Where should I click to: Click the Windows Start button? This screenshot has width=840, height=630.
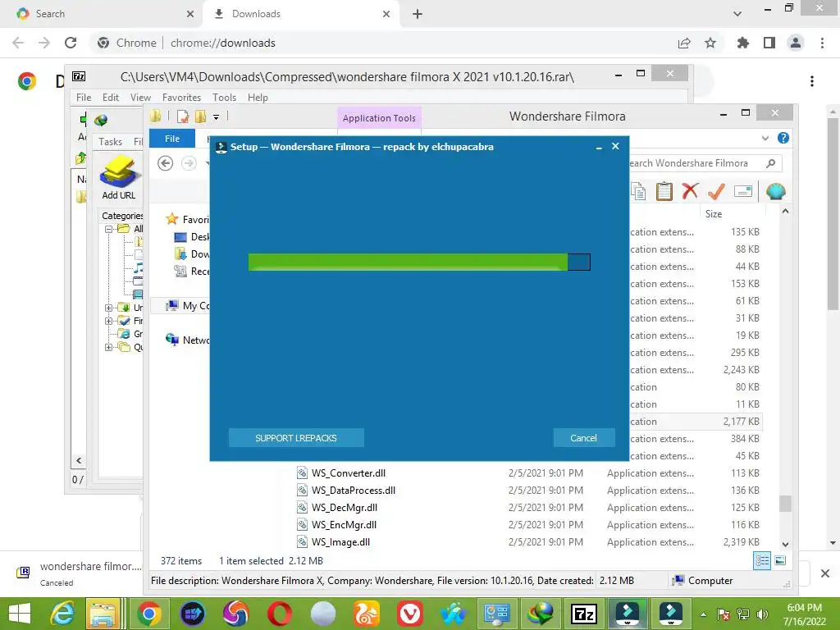coord(20,614)
